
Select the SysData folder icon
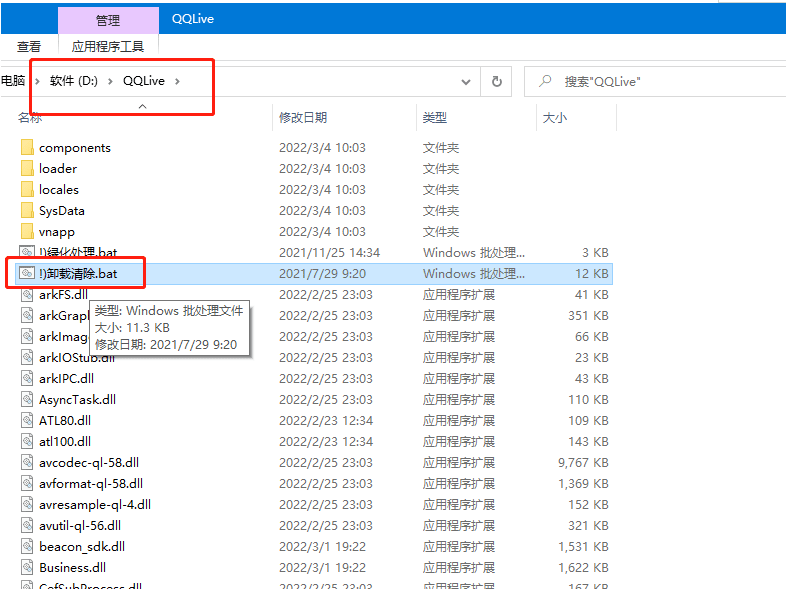(28, 211)
